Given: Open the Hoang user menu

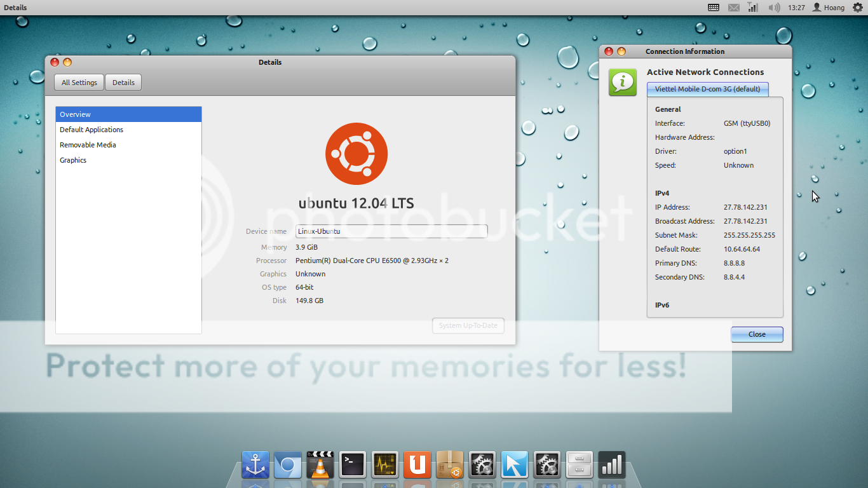Looking at the screenshot, I should tap(829, 8).
